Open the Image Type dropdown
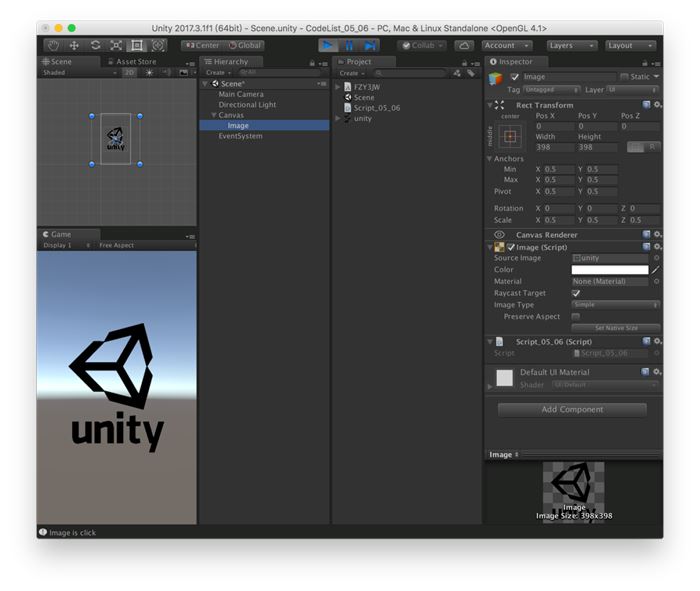Screen dimensions: 700x591 click(x=614, y=305)
